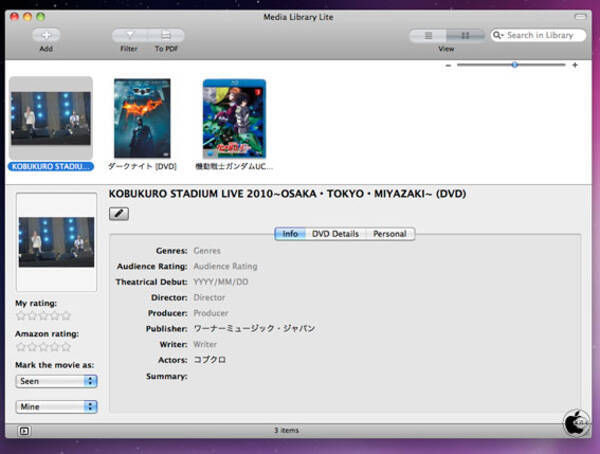
Task: Open the Mine ownership dropdown
Action: pyautogui.click(x=56, y=407)
